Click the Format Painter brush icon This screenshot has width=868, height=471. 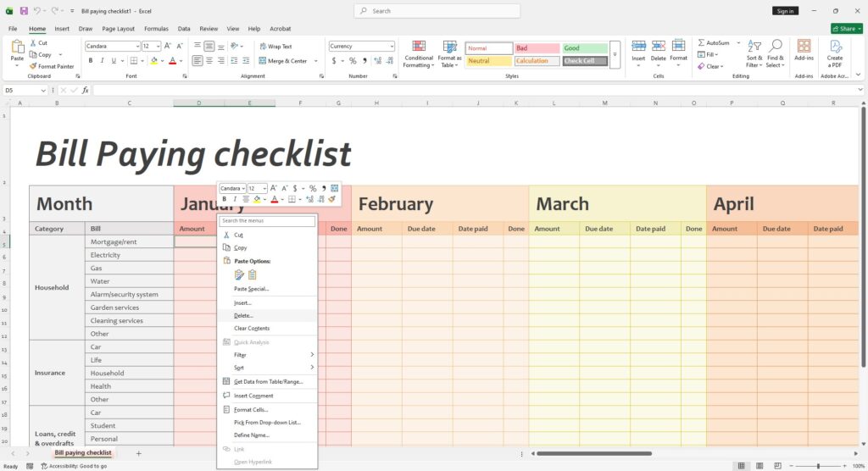point(33,66)
